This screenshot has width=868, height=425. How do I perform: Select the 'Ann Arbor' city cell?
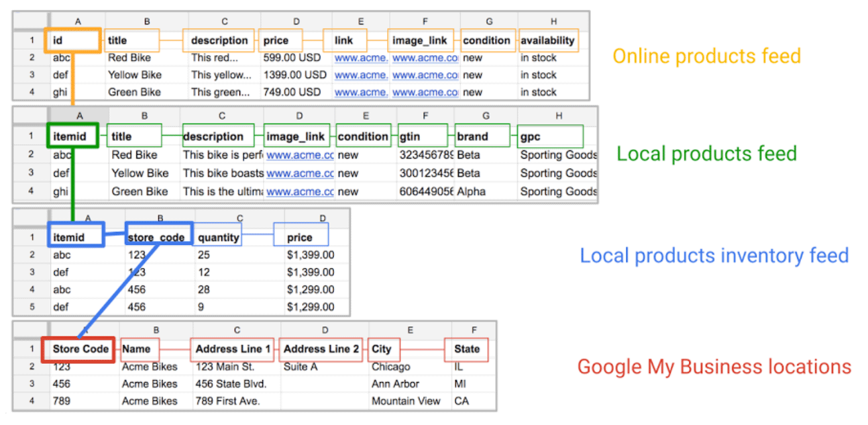point(396,384)
